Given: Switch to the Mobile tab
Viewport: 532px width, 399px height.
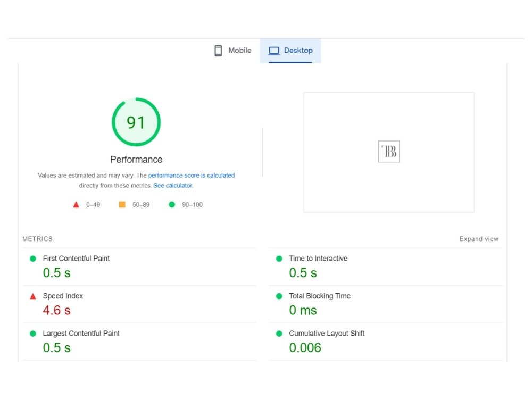Looking at the screenshot, I should click(233, 51).
